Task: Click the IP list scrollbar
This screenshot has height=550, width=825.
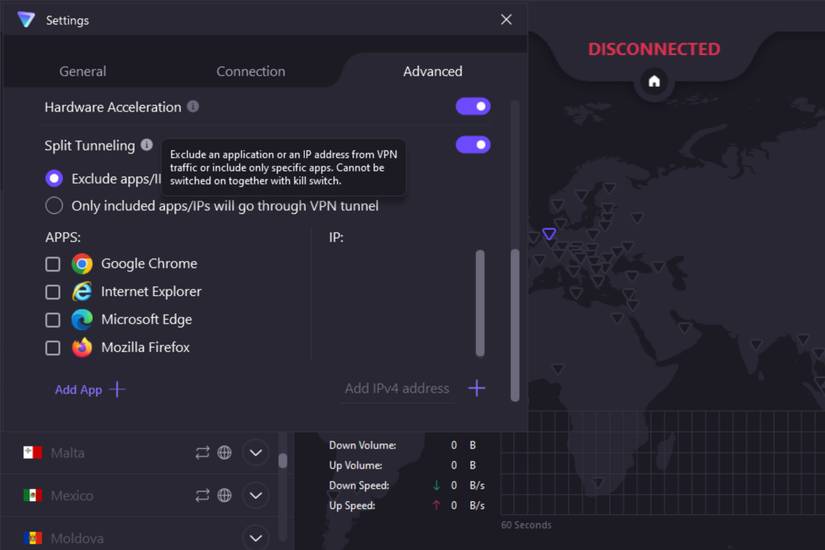Action: pos(480,303)
